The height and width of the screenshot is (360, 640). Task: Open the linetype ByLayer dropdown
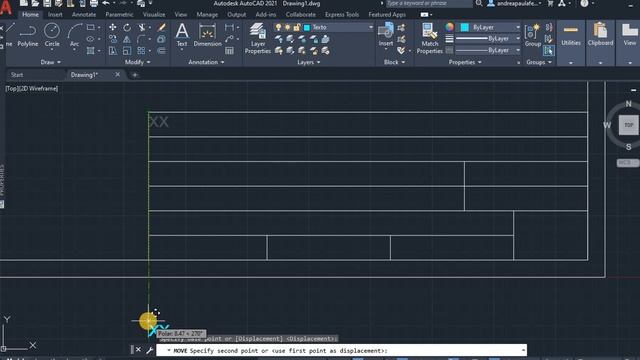[518, 50]
